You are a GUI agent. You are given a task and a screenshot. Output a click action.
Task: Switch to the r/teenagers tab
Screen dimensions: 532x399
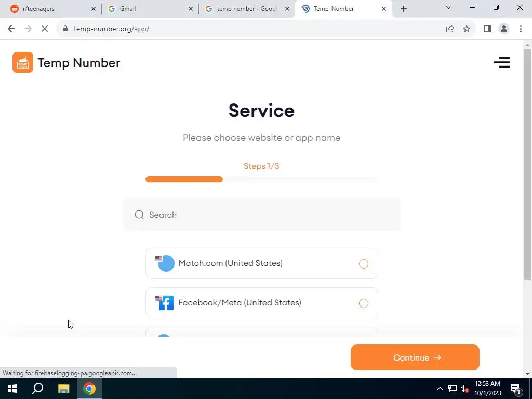51,9
